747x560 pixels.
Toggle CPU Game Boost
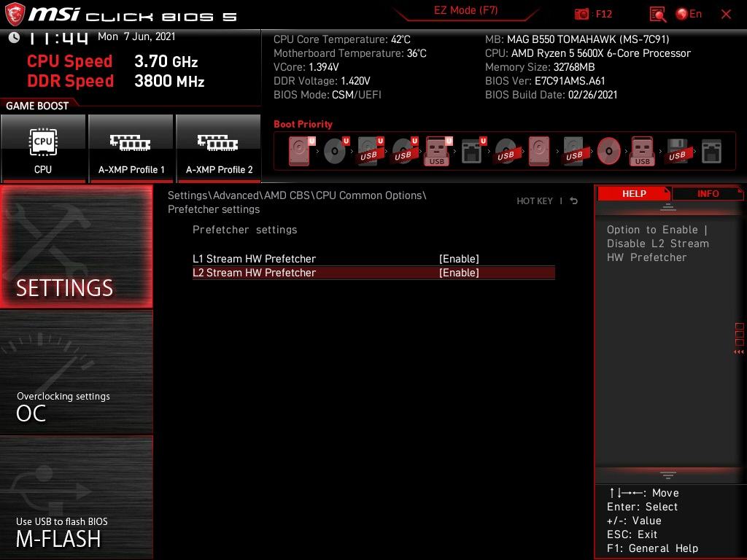tap(43, 148)
